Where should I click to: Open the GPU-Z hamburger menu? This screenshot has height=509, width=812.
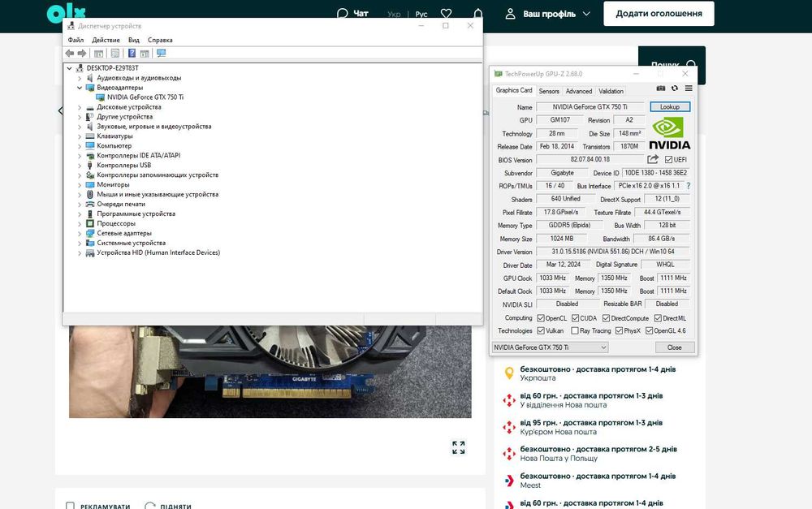coord(689,88)
